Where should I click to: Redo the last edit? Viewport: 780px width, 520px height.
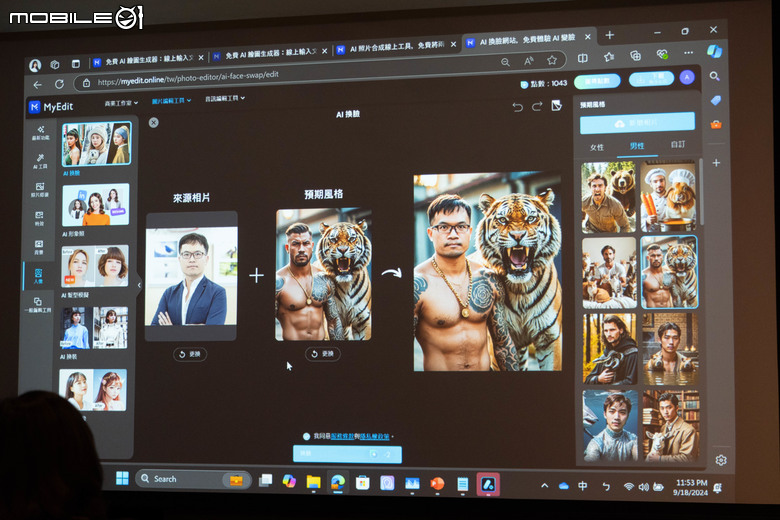pyautogui.click(x=537, y=106)
